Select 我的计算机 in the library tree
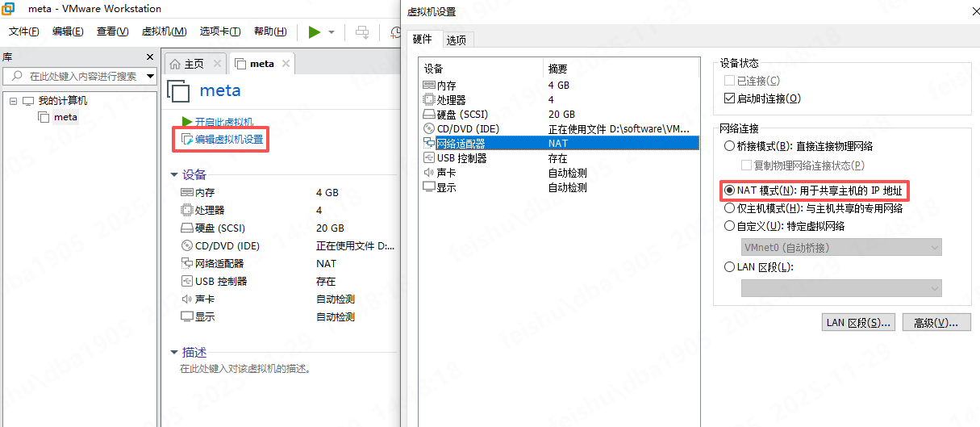This screenshot has height=427, width=980. click(x=63, y=101)
